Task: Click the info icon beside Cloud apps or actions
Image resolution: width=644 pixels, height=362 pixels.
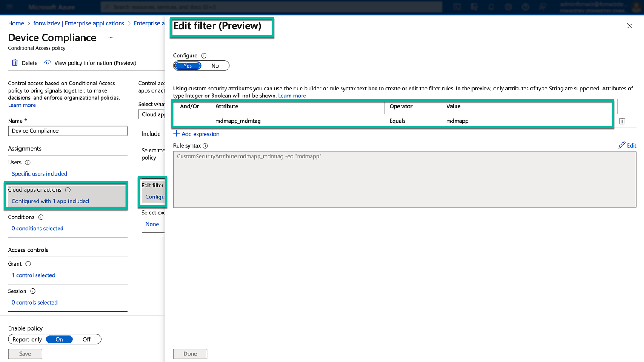Action: pyautogui.click(x=68, y=190)
